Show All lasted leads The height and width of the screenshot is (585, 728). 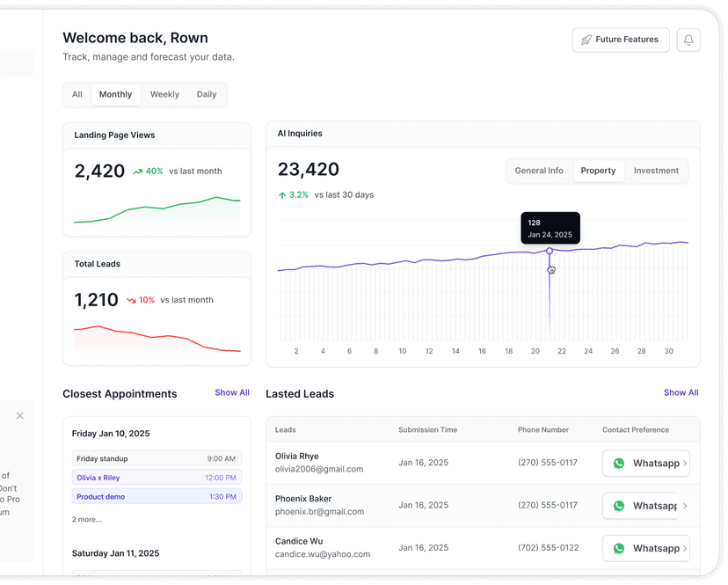681,393
